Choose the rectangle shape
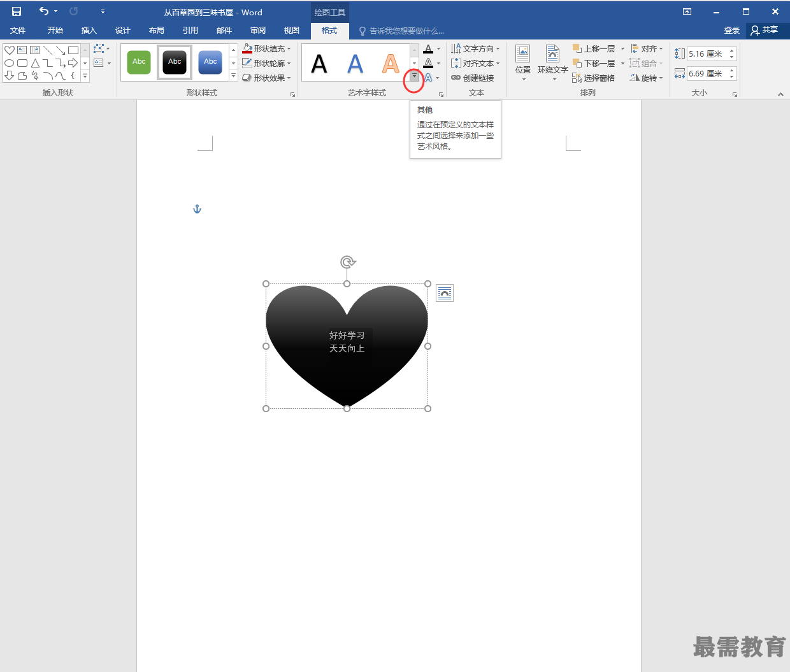790x672 pixels. [x=73, y=50]
